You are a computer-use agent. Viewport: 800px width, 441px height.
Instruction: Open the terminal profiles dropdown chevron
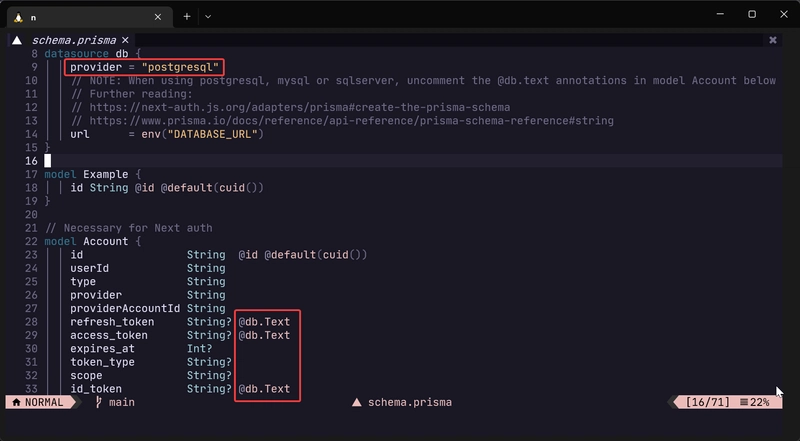tap(208, 16)
